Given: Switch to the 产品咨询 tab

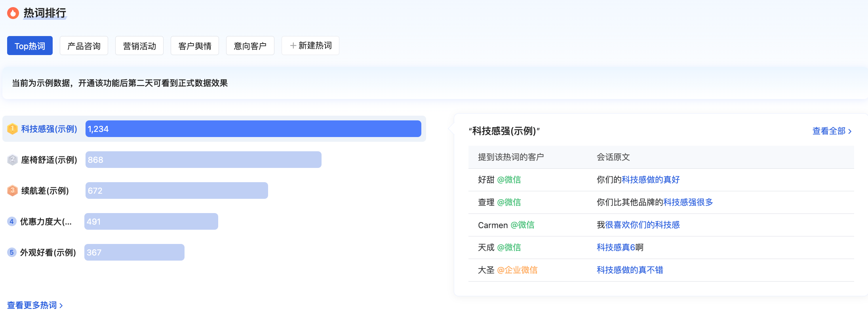Looking at the screenshot, I should click(84, 46).
